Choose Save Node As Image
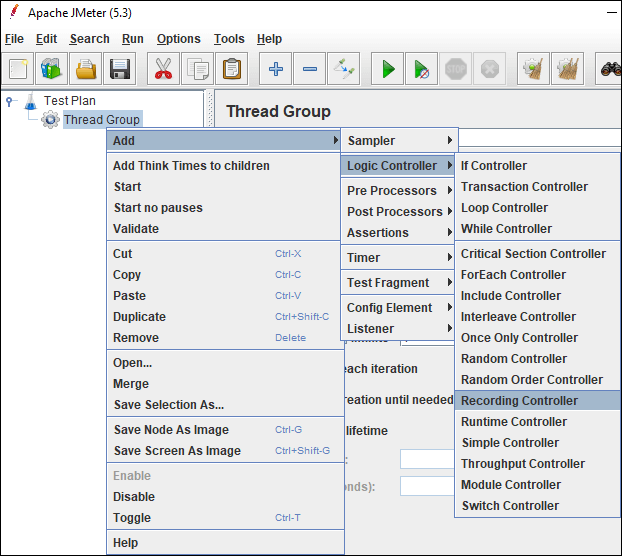The height and width of the screenshot is (556, 622). pyautogui.click(x=171, y=430)
